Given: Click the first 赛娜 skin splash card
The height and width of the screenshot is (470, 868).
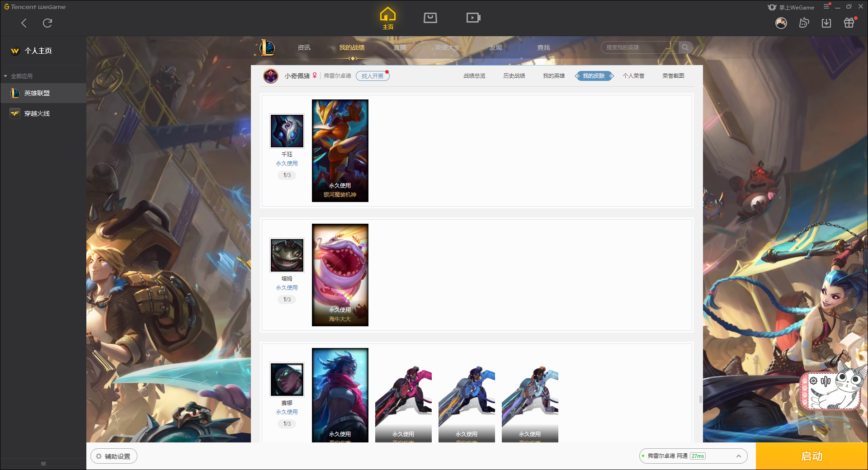Looking at the screenshot, I should click(x=340, y=395).
